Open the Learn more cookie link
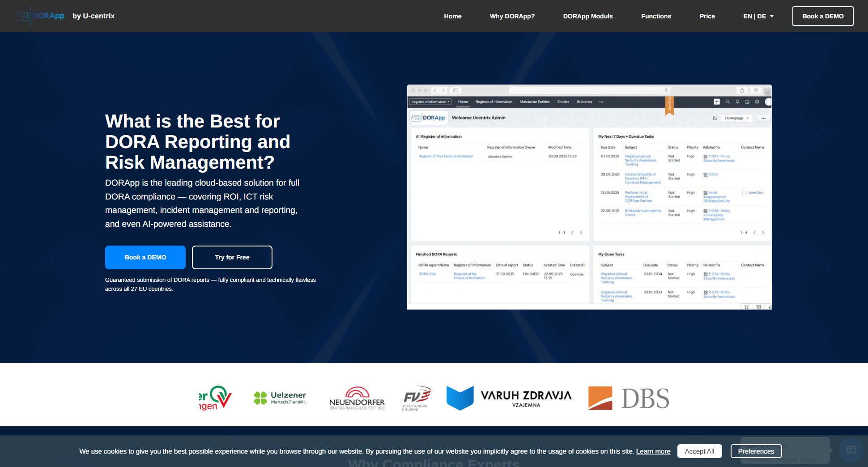This screenshot has height=467, width=868. [653, 451]
